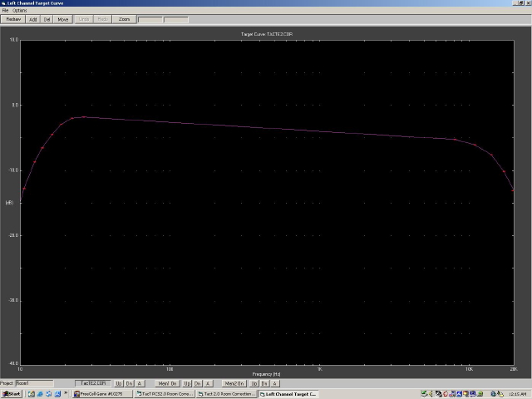The image size is (532, 399).
Task: Switch to Tact 2.0 Room Correction taskbar window
Action: point(227,394)
